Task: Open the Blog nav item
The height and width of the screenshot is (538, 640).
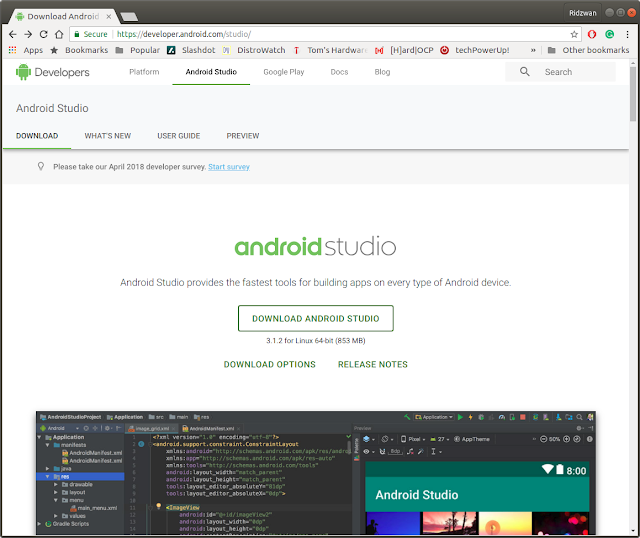Action: [382, 72]
